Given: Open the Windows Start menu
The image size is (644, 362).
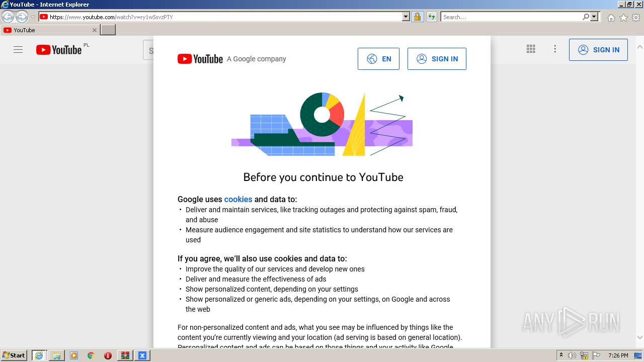Looking at the screenshot, I should [x=14, y=355].
